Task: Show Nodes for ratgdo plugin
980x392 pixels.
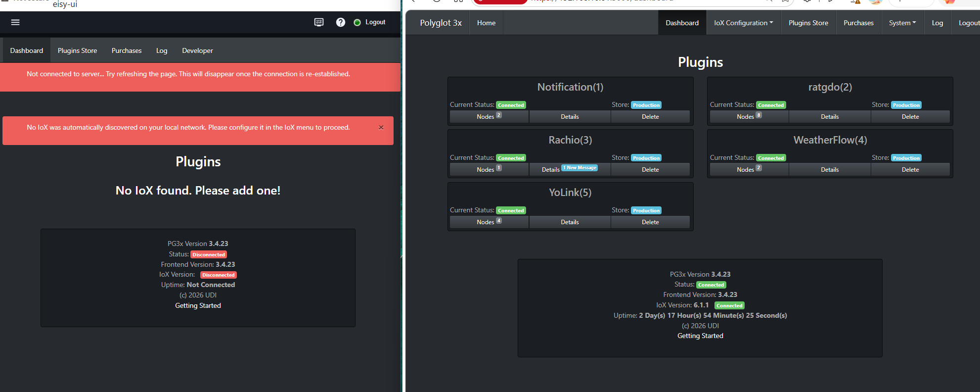Action: click(749, 116)
